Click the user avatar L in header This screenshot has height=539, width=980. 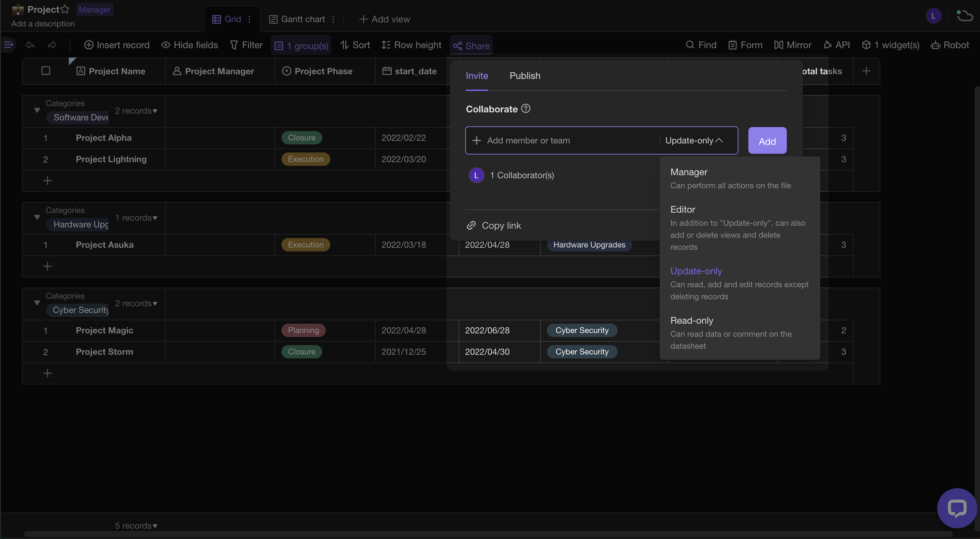pyautogui.click(x=933, y=16)
